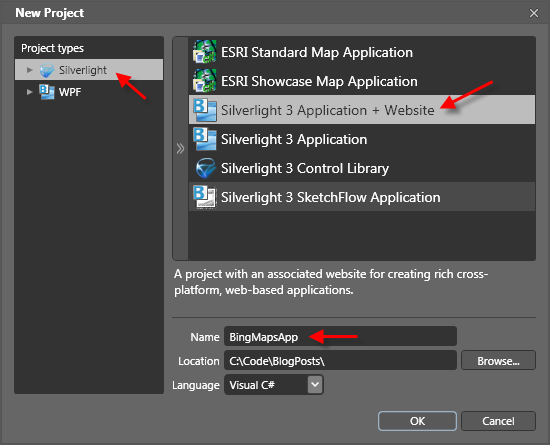The image size is (550, 445).
Task: Click the project description text
Action: coord(331,282)
